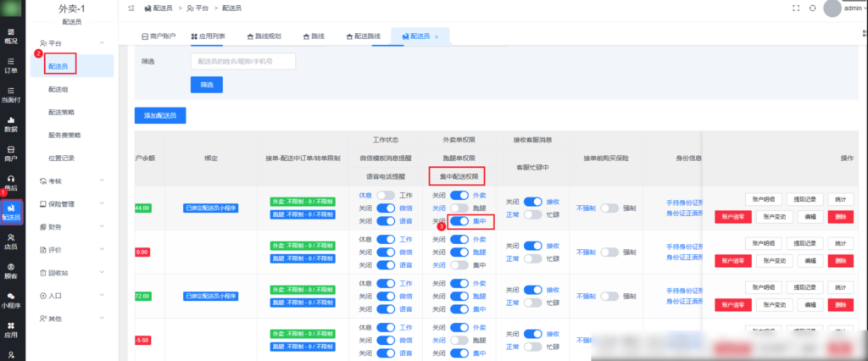
Task: Switch to the 路线规划 tab
Action: tap(264, 36)
